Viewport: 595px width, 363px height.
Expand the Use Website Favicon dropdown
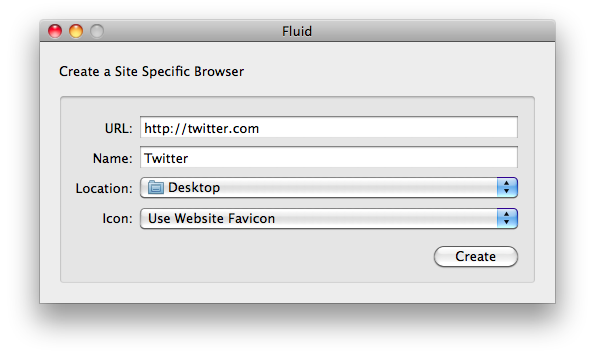click(329, 218)
